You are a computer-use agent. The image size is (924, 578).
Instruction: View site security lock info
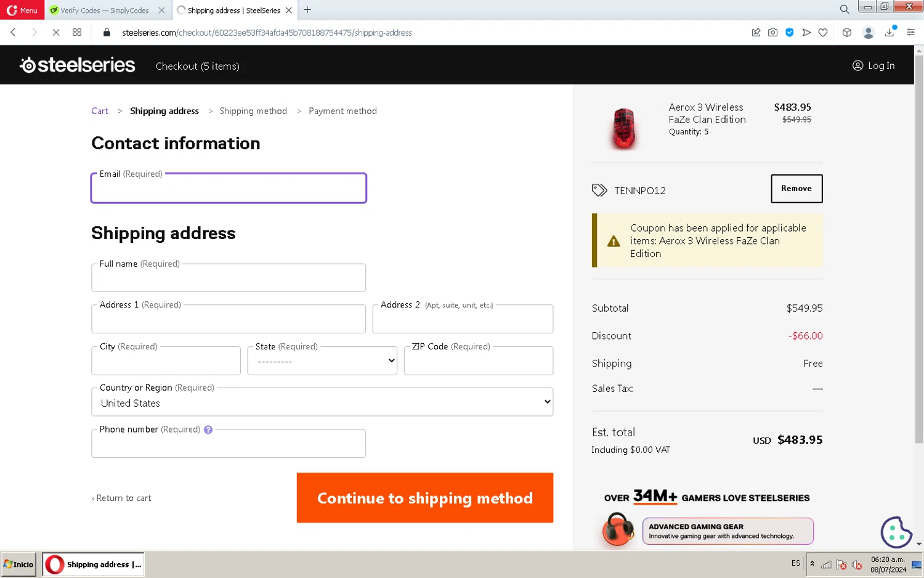pyautogui.click(x=107, y=33)
